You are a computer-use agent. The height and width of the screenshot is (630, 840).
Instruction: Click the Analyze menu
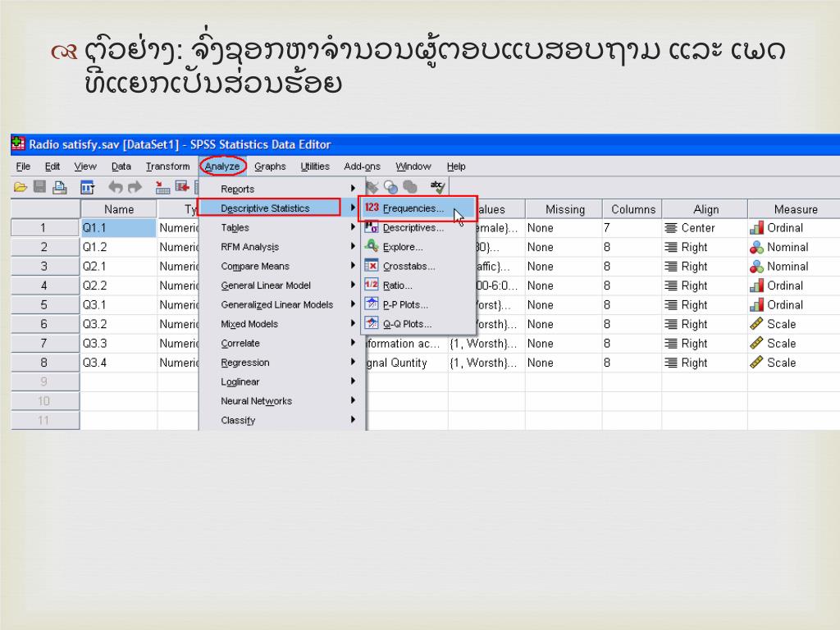coord(222,167)
